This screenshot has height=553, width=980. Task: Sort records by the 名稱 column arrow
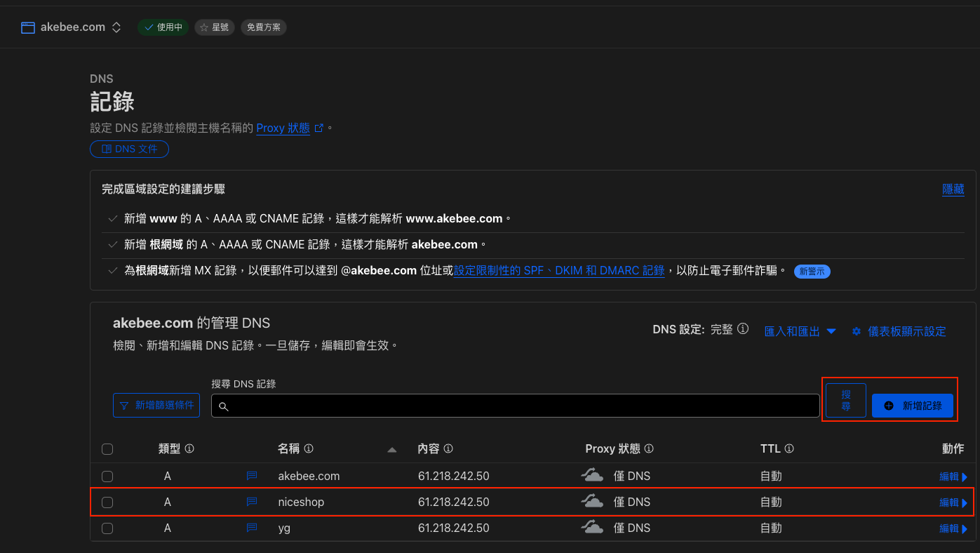(x=392, y=449)
